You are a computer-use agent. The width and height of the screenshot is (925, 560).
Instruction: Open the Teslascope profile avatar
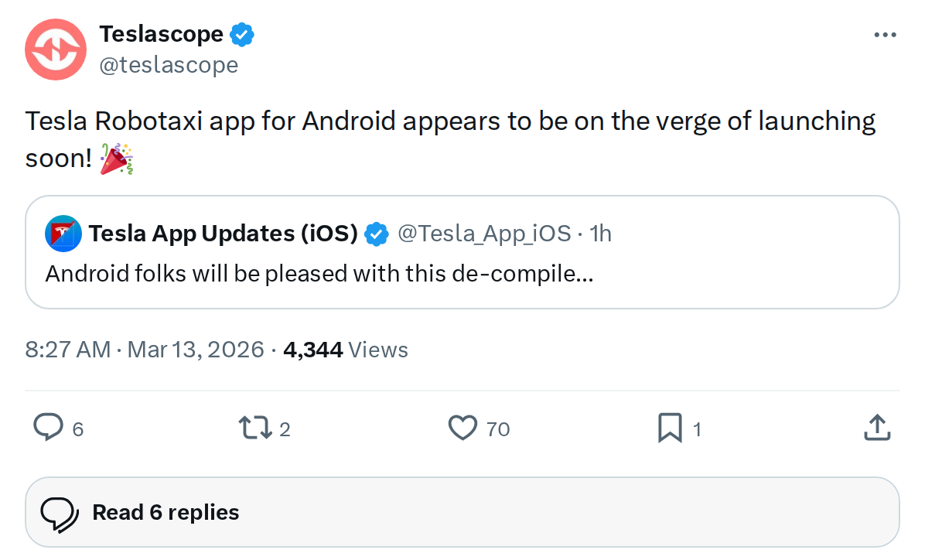click(x=55, y=50)
